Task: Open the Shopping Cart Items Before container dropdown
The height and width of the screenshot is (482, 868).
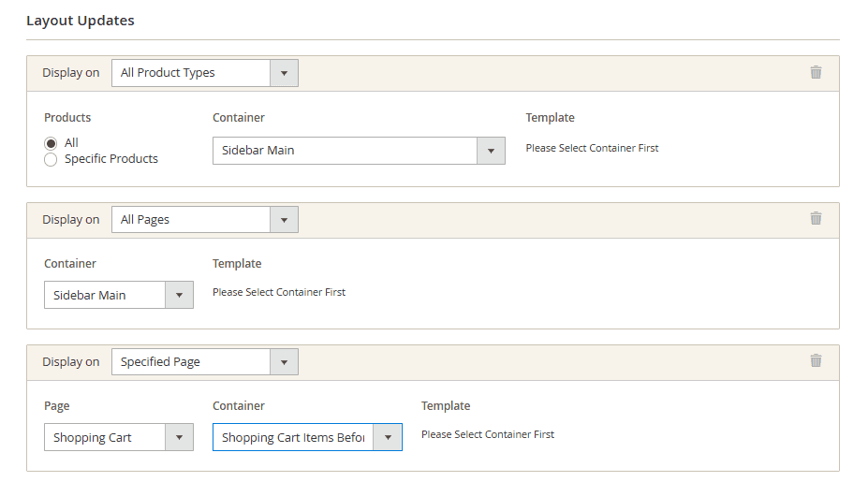Action: [307, 438]
